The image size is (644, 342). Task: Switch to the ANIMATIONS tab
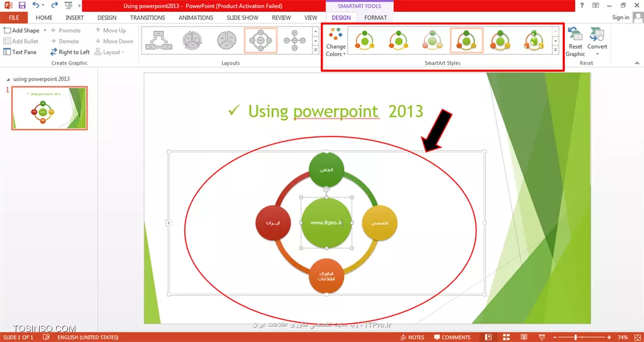tap(196, 18)
